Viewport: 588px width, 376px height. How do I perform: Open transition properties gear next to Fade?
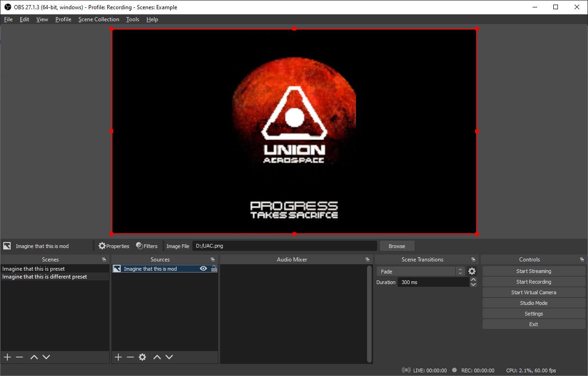point(472,272)
